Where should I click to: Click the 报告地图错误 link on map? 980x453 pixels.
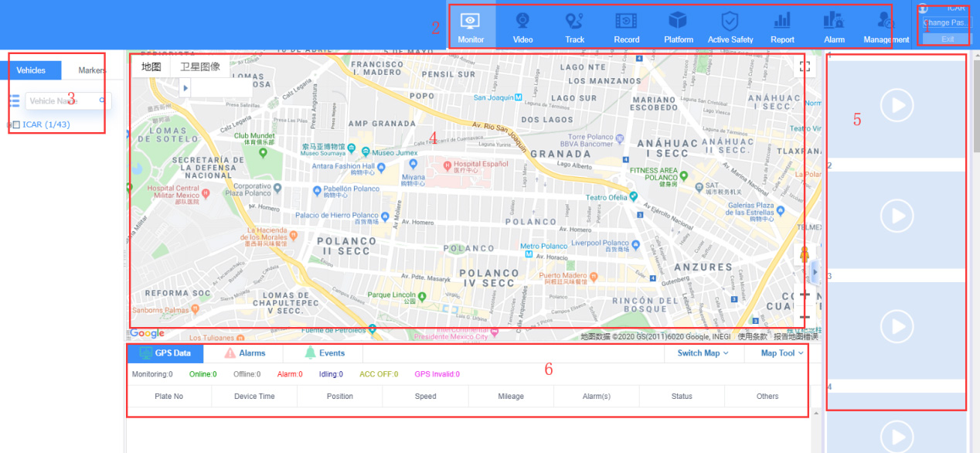pos(795,336)
